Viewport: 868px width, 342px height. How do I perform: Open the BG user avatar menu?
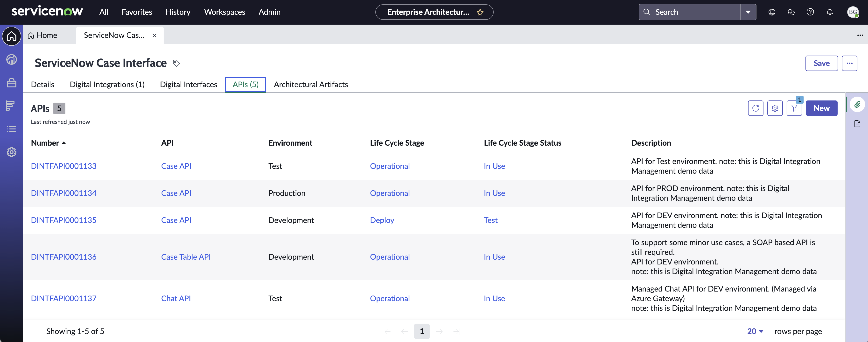(853, 12)
